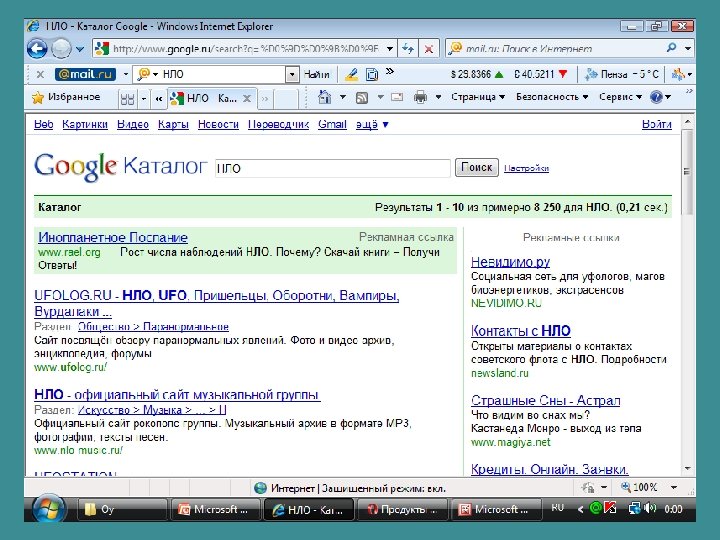Click the RSS feeds icon
The height and width of the screenshot is (540, 720).
point(362,97)
